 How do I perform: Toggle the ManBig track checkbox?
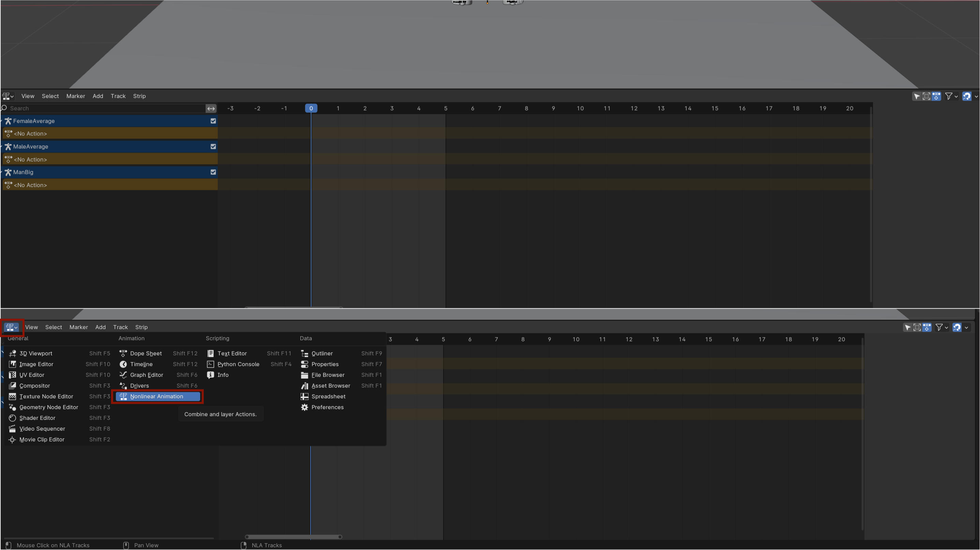pos(213,172)
